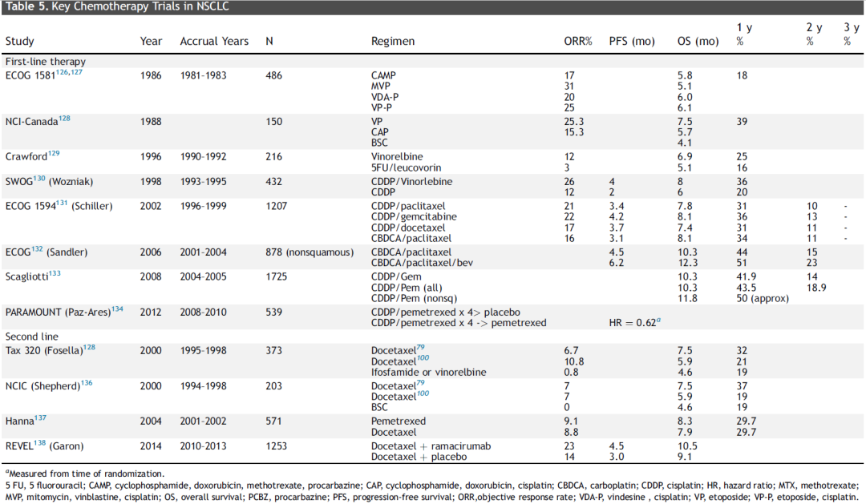Select the Docetaxel + ramacirumab regimen cell
Screen dimensions: 866x504
431,446
